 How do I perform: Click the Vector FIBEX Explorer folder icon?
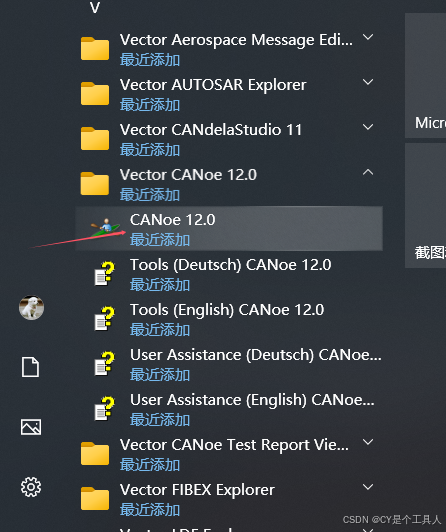[95, 498]
